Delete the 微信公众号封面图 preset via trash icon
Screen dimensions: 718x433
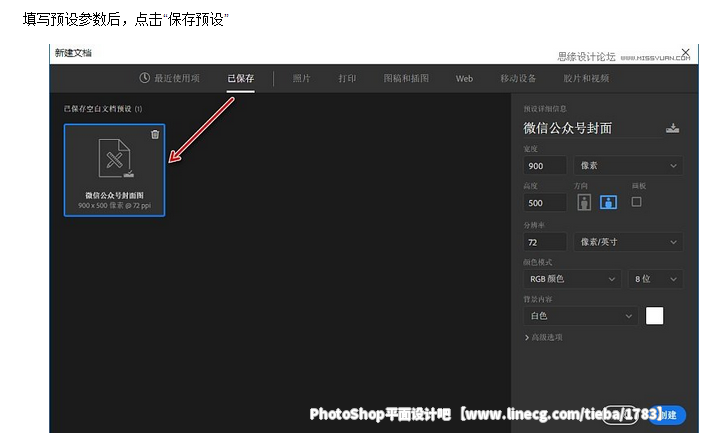[x=155, y=134]
